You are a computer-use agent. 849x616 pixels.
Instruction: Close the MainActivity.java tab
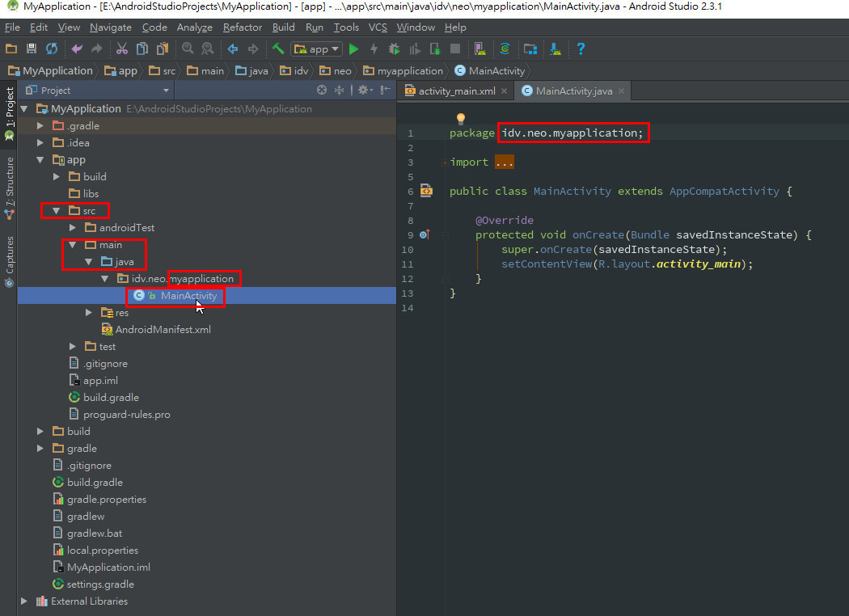(x=621, y=91)
